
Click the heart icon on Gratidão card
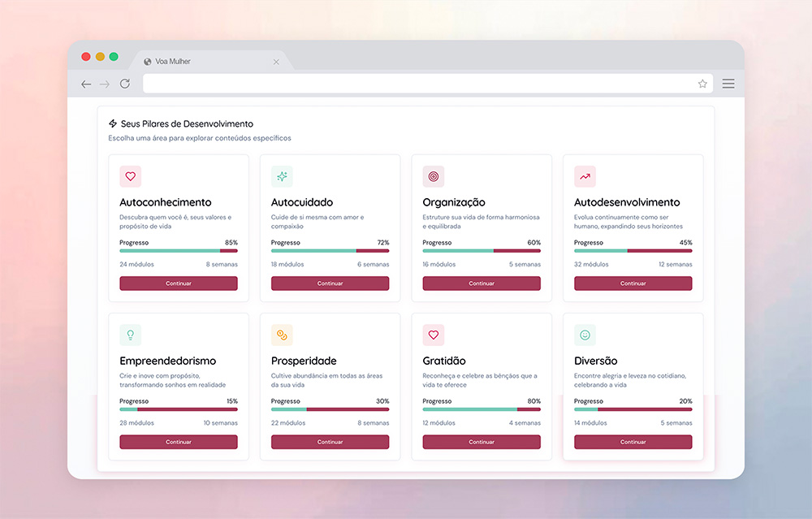(434, 335)
